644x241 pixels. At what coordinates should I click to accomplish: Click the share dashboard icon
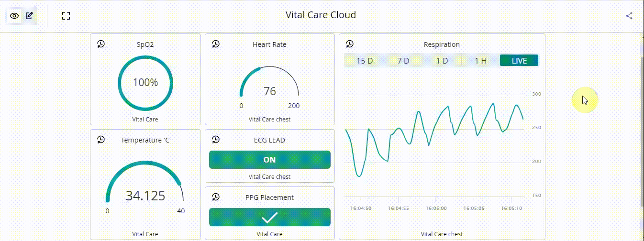(x=629, y=16)
